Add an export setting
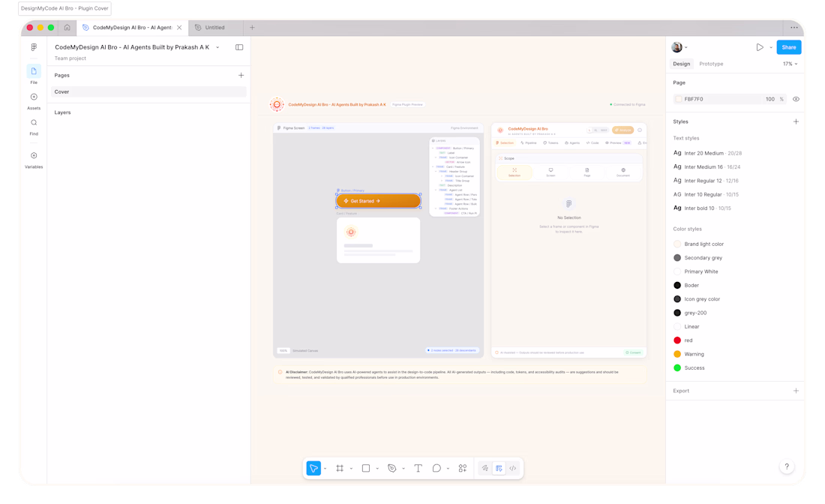 pos(796,391)
